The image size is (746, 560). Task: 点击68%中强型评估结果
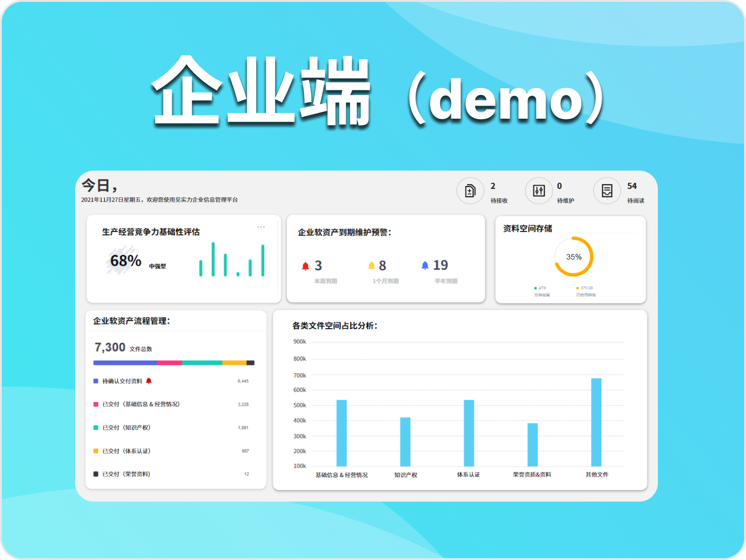tap(125, 261)
